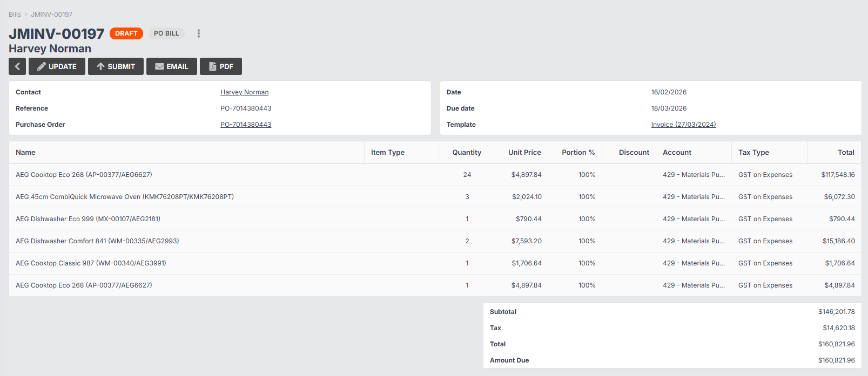The width and height of the screenshot is (868, 376).
Task: Click the Tax value $14,620.18
Action: (839, 328)
